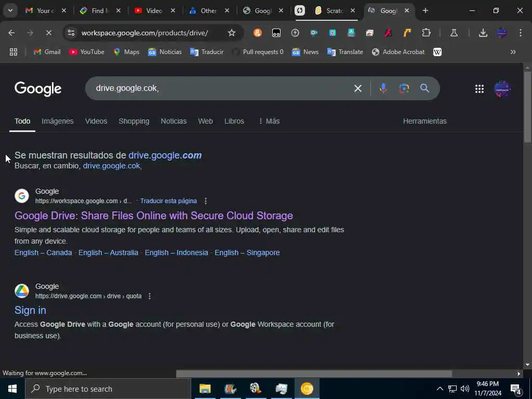The image size is (532, 399).
Task: Select the Shopping search tab
Action: coord(134,121)
